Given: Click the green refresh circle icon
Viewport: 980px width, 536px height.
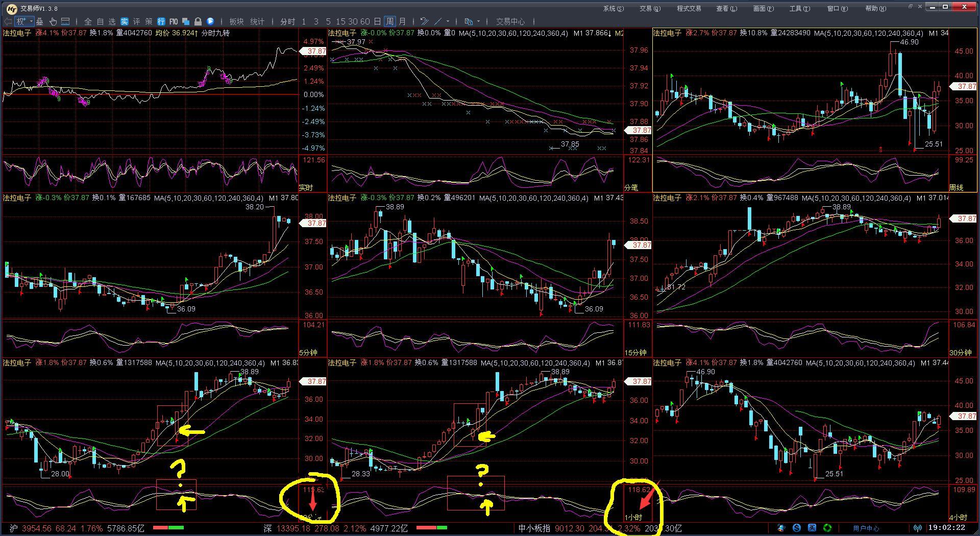Looking at the screenshot, I should coord(827,528).
